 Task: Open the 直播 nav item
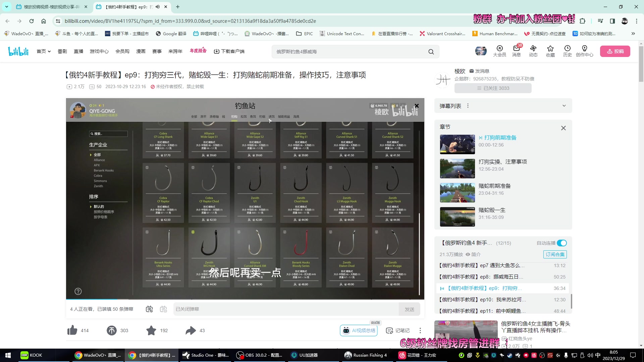[x=78, y=51]
